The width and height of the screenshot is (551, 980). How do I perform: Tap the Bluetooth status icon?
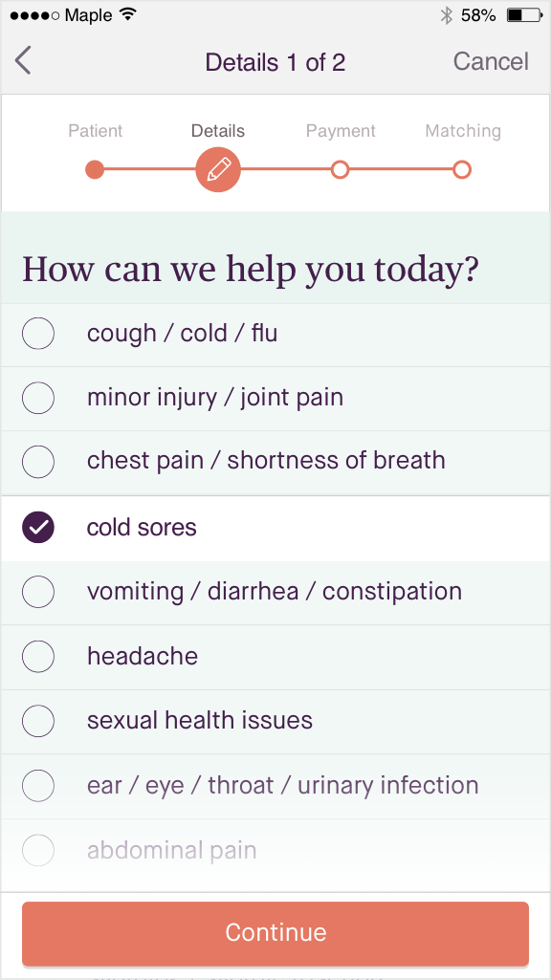tap(446, 15)
